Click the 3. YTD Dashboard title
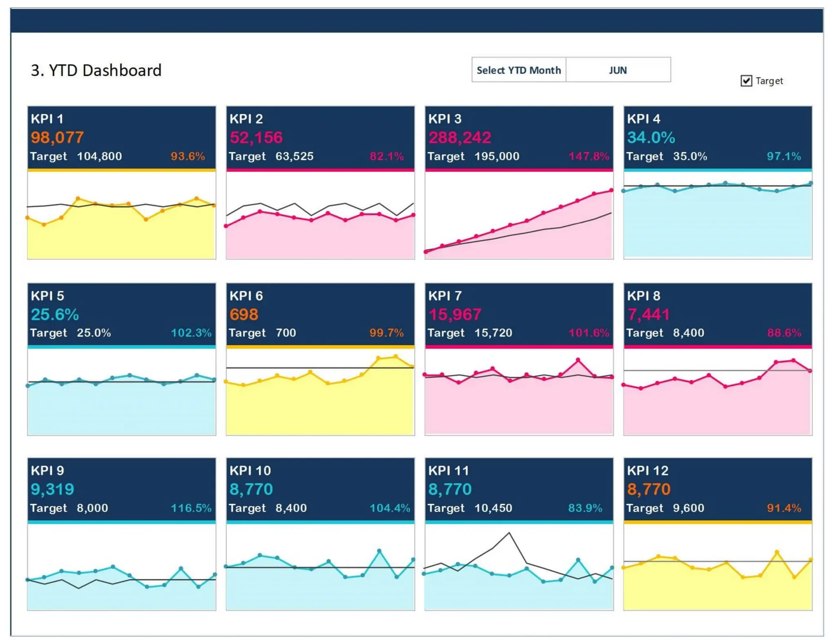Viewport: 834px width, 644px height. [96, 70]
